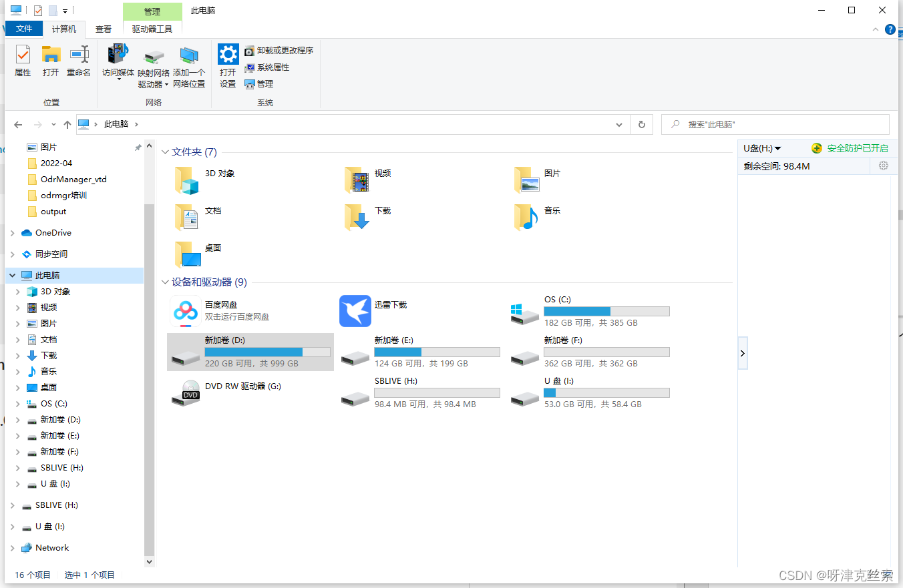Switch to the 计算机 (Computer) tab
Image resolution: width=903 pixels, height=588 pixels.
[64, 29]
